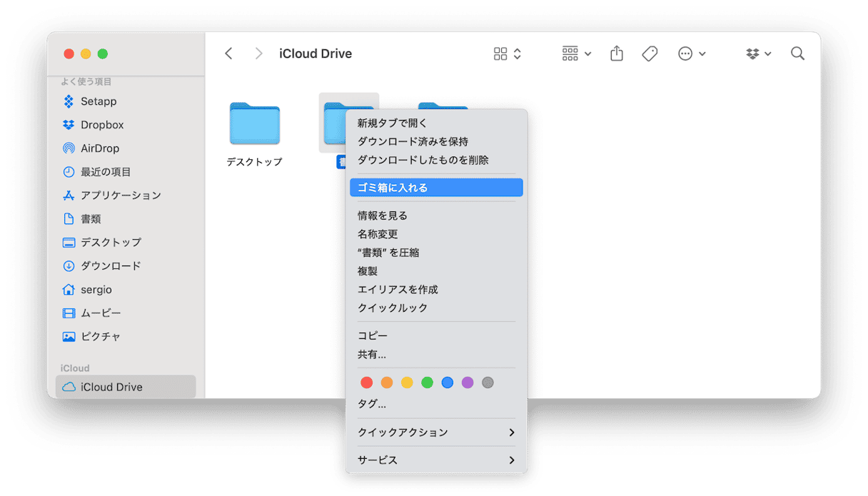Apply the green color tag

427,383
